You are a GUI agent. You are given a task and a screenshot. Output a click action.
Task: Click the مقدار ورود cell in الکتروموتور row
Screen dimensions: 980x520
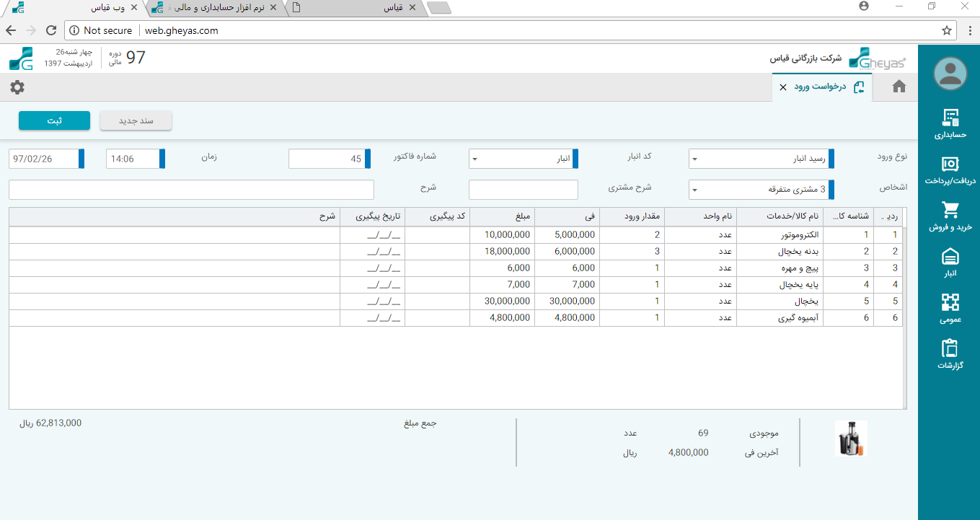click(x=632, y=235)
